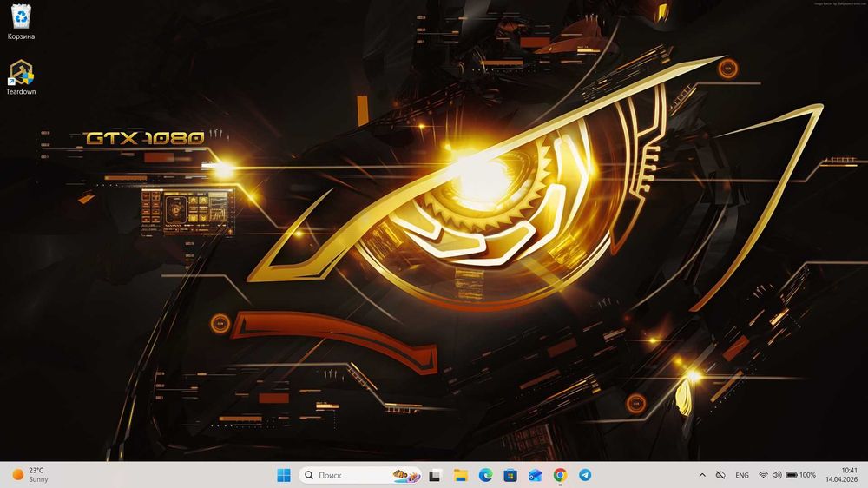Image resolution: width=868 pixels, height=488 pixels.
Task: Open the clock and date 10:41 flyout
Action: pos(841,475)
